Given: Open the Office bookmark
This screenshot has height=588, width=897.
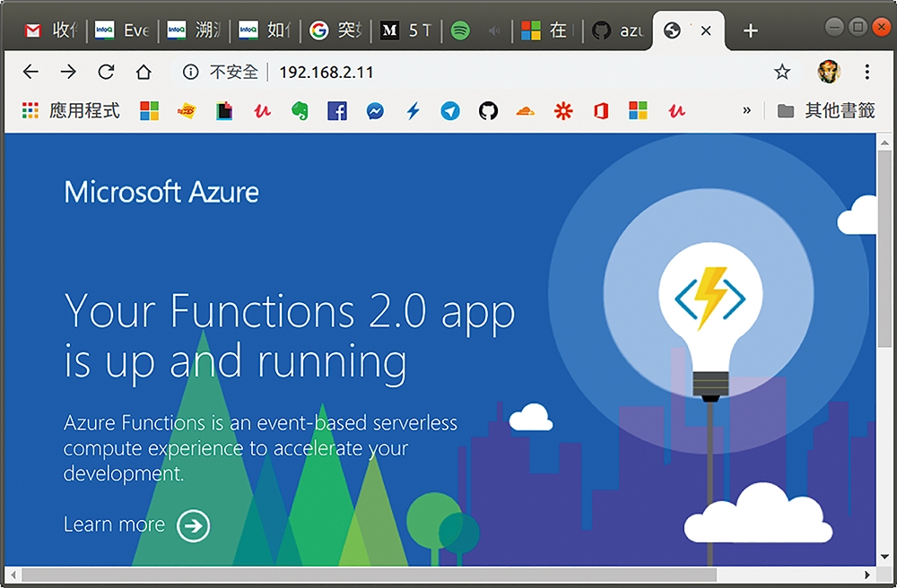Looking at the screenshot, I should pos(601,111).
